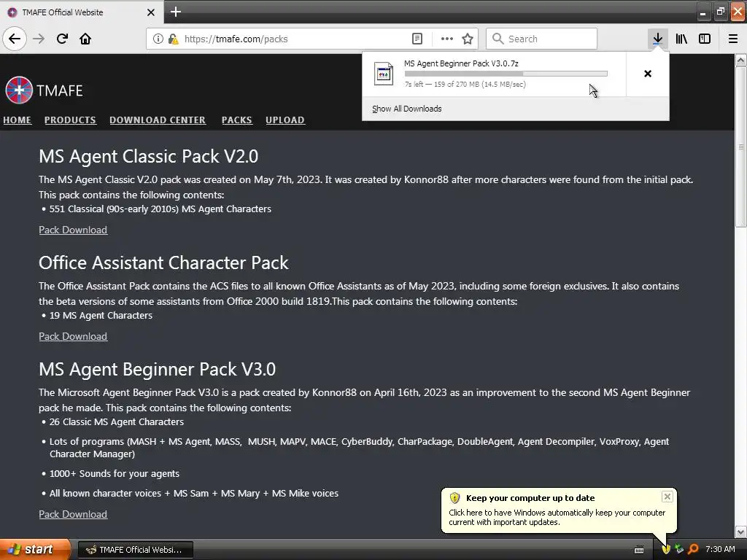This screenshot has width=747, height=560.
Task: Click the security shield tray icon
Action: (x=666, y=549)
